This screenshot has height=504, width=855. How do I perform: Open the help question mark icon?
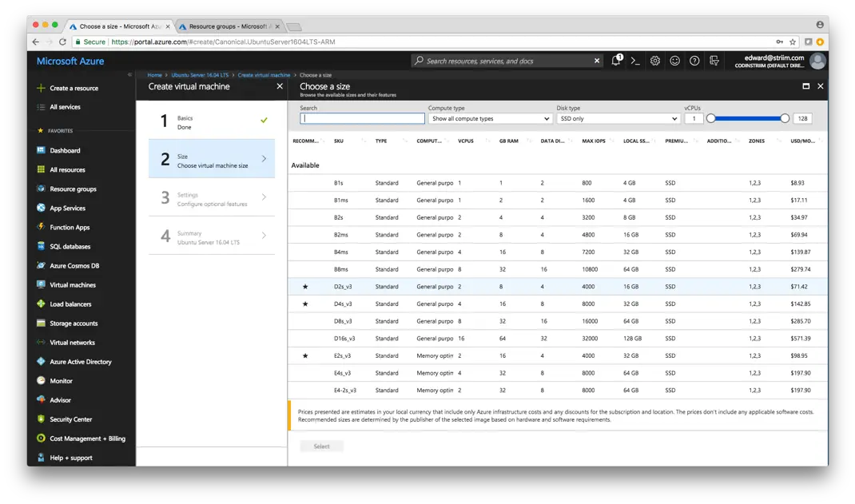point(694,61)
